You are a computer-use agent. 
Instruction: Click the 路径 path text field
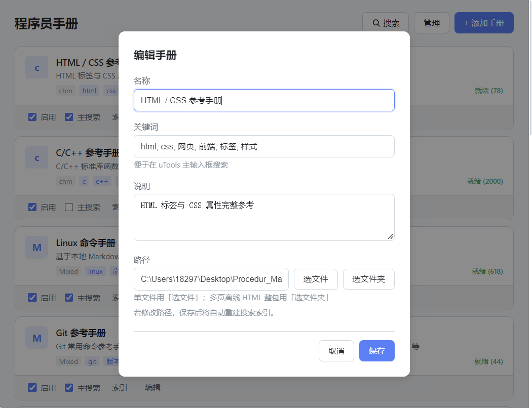(211, 279)
